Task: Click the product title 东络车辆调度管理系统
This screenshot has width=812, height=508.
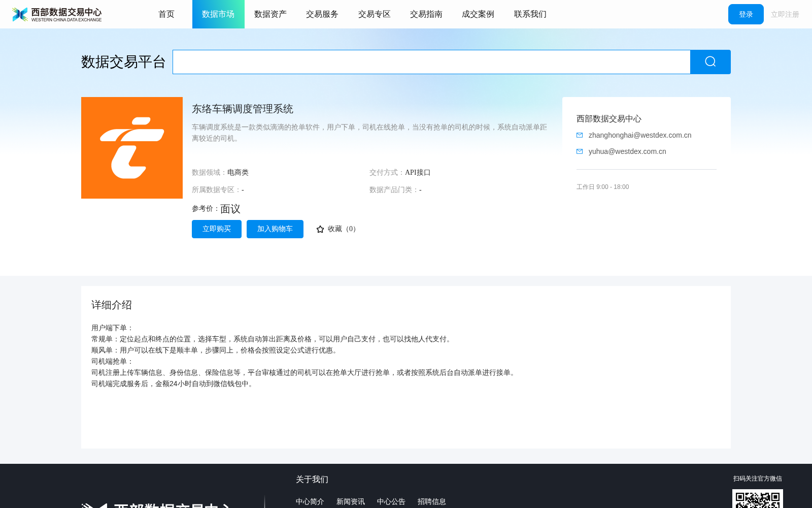Action: [x=243, y=109]
